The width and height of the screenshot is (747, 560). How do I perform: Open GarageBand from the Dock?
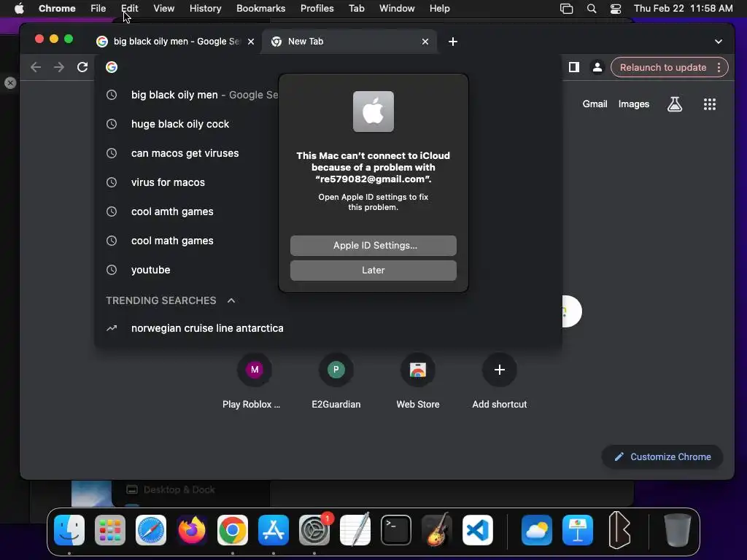(x=437, y=530)
